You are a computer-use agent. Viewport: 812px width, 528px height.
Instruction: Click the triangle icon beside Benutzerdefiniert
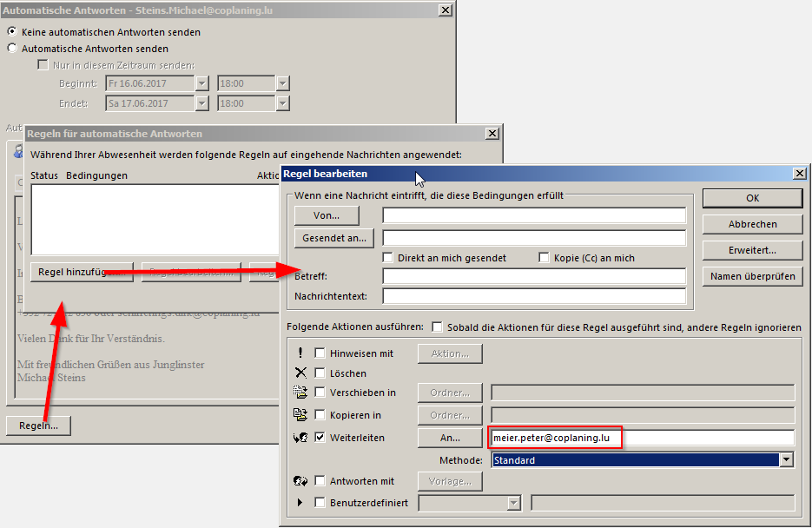(x=300, y=503)
